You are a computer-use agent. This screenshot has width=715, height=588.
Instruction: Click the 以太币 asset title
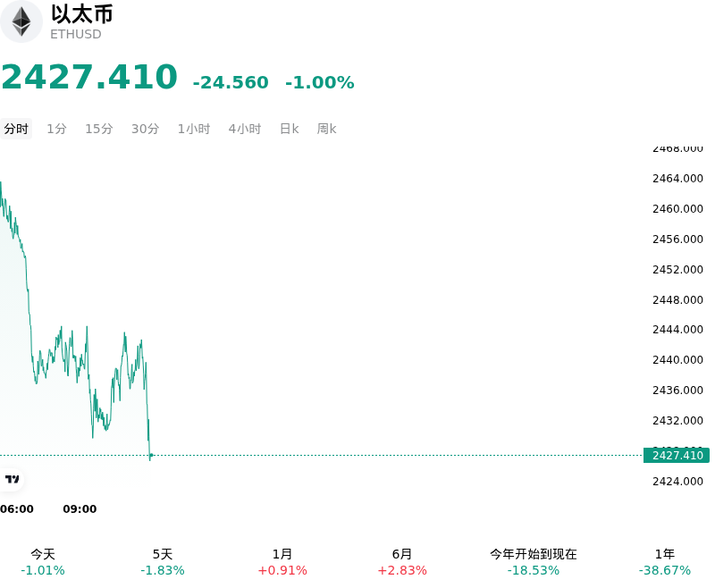tap(82, 13)
